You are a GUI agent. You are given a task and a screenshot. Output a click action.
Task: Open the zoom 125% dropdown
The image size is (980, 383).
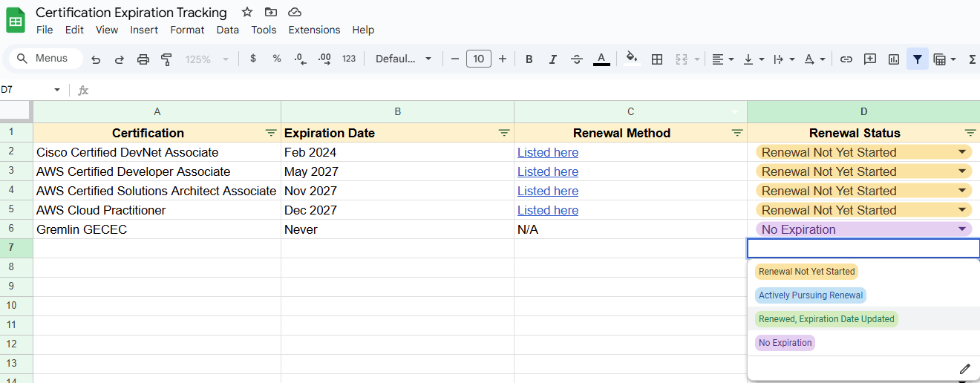[x=206, y=59]
